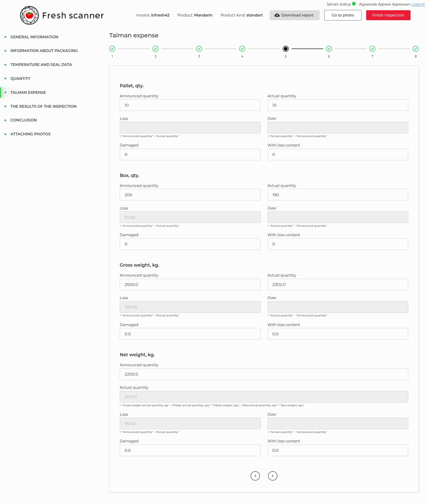
Task: Log out via the Logout link
Action: [x=418, y=4]
